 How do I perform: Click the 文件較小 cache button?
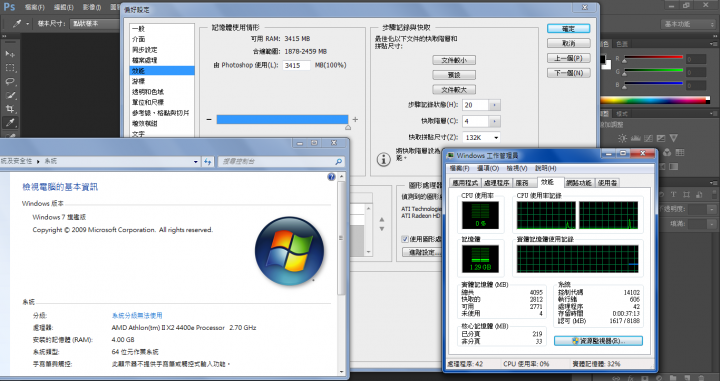[454, 60]
